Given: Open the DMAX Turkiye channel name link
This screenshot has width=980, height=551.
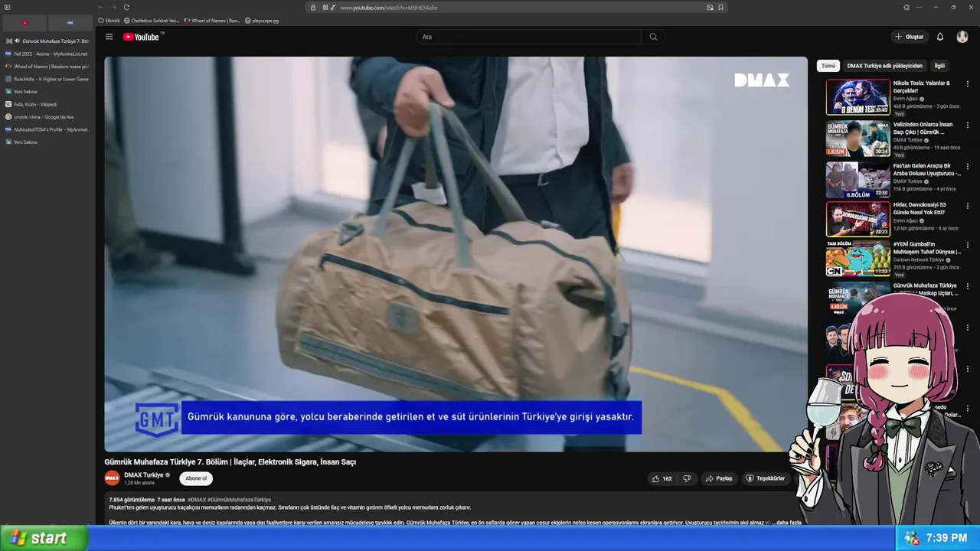Looking at the screenshot, I should [144, 475].
